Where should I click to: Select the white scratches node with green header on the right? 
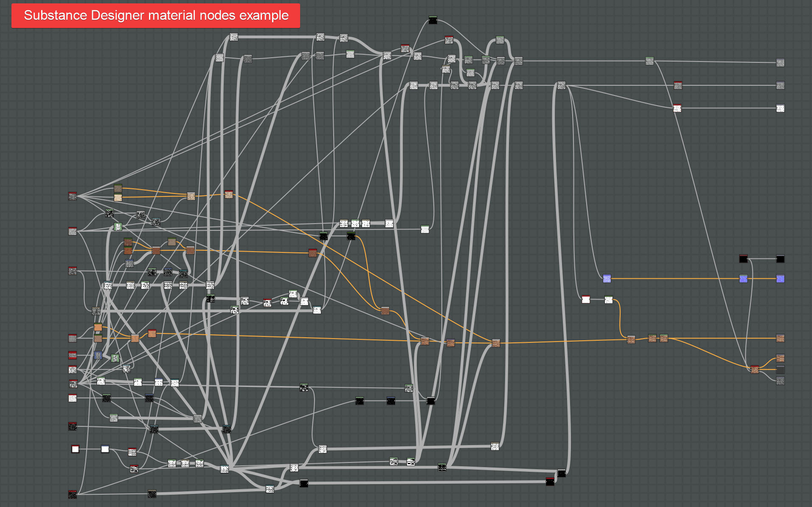[x=609, y=299]
